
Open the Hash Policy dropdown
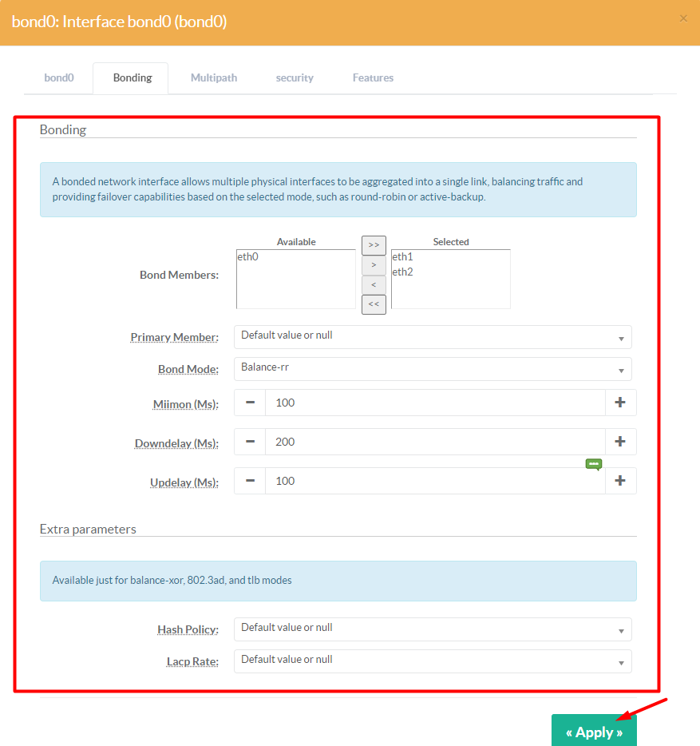point(433,629)
